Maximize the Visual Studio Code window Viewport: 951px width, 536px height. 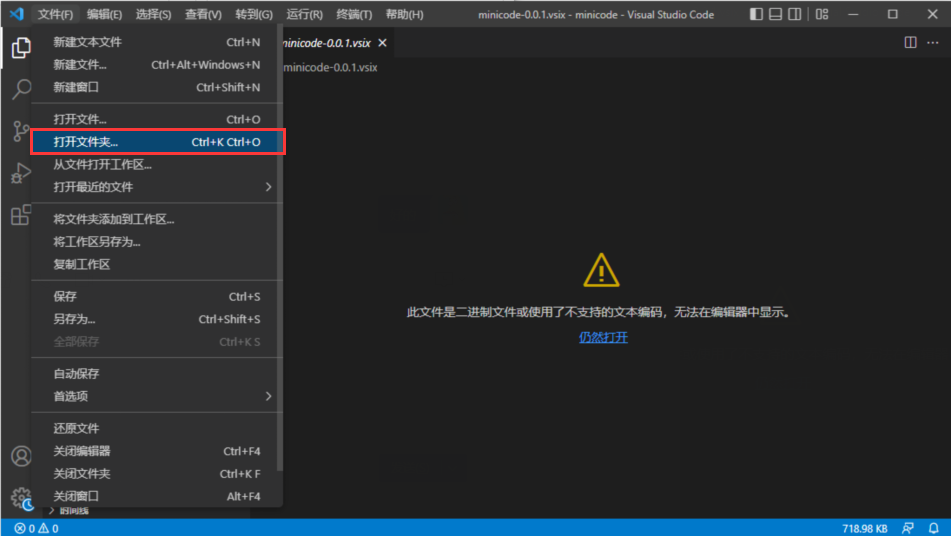click(x=893, y=14)
